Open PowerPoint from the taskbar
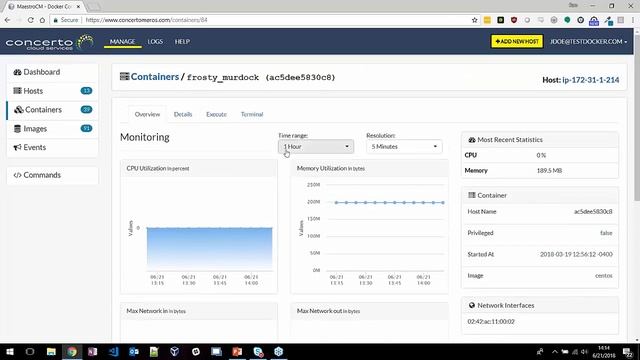640x360 pixels. [x=237, y=351]
